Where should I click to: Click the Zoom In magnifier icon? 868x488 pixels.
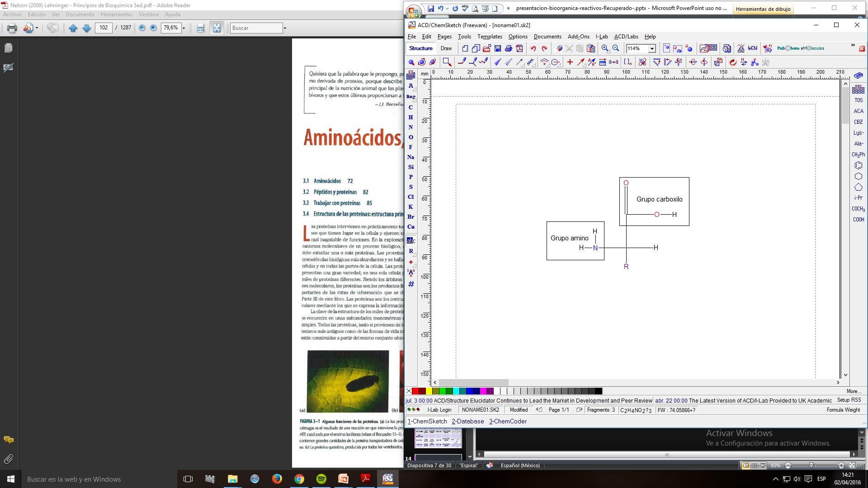click(x=605, y=48)
